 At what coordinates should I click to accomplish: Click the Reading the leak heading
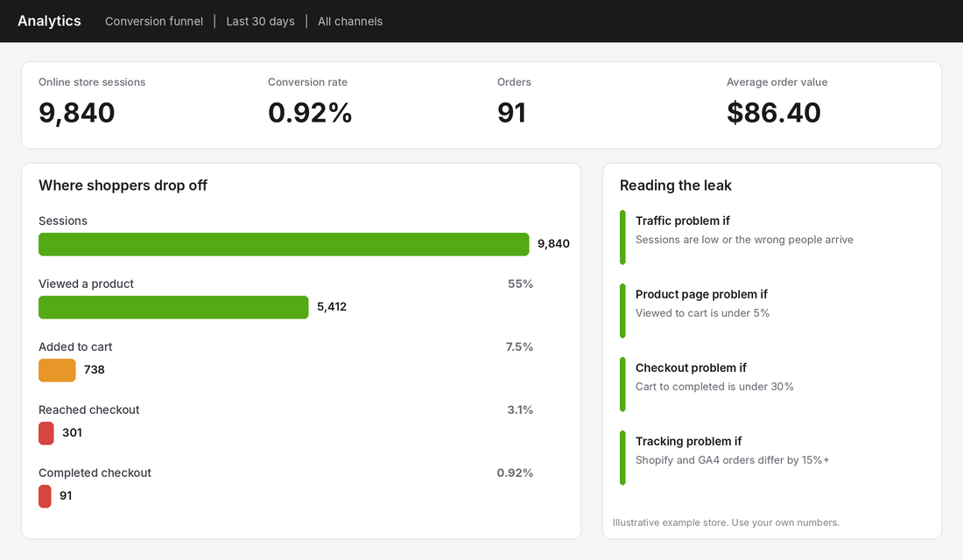click(676, 185)
